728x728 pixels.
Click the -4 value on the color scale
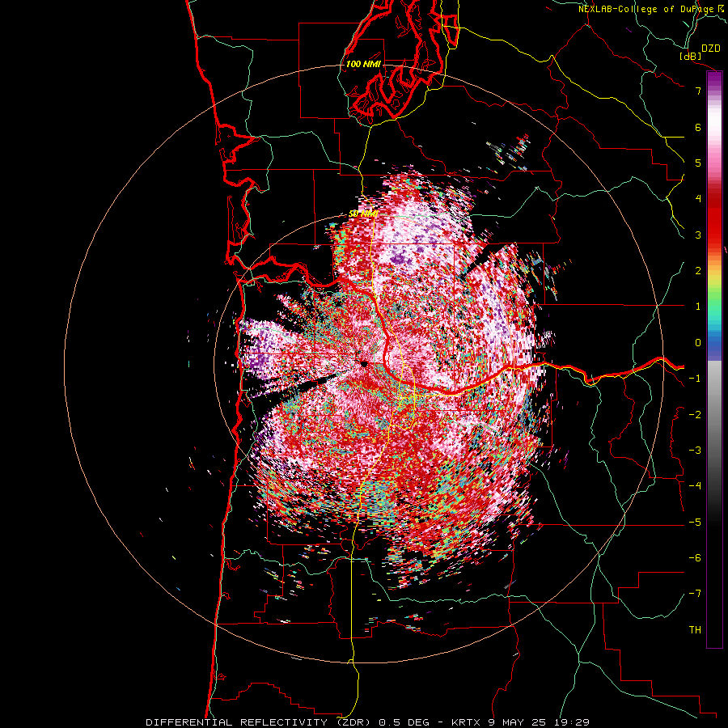[695, 485]
